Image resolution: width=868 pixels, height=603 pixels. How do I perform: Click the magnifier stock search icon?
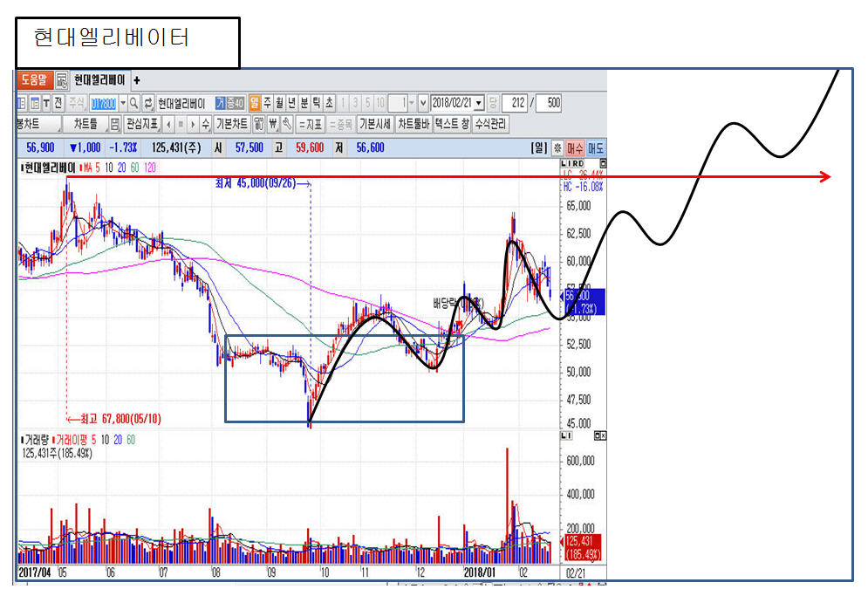click(x=135, y=103)
